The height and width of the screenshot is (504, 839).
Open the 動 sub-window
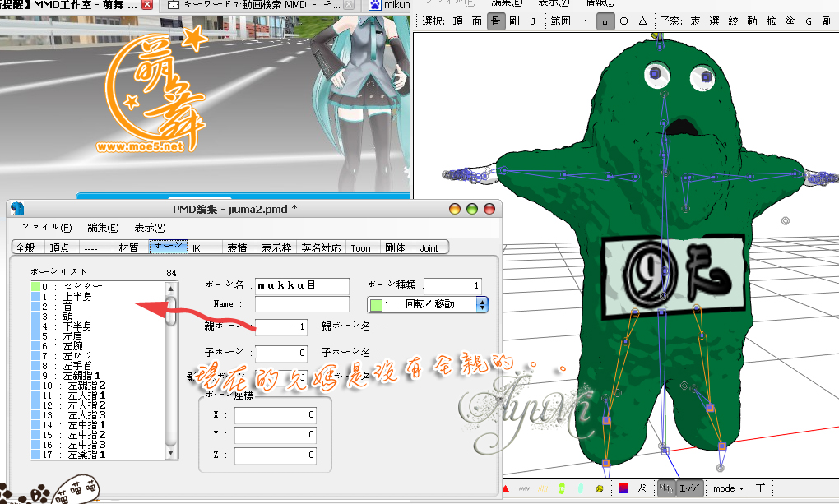coord(753,21)
